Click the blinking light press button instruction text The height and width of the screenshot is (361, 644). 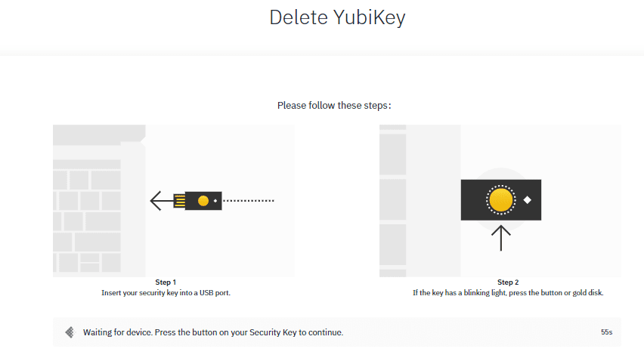point(508,293)
